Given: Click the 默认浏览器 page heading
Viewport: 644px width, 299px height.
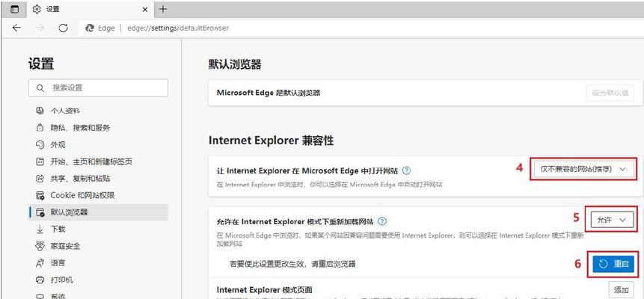Looking at the screenshot, I should [x=235, y=64].
